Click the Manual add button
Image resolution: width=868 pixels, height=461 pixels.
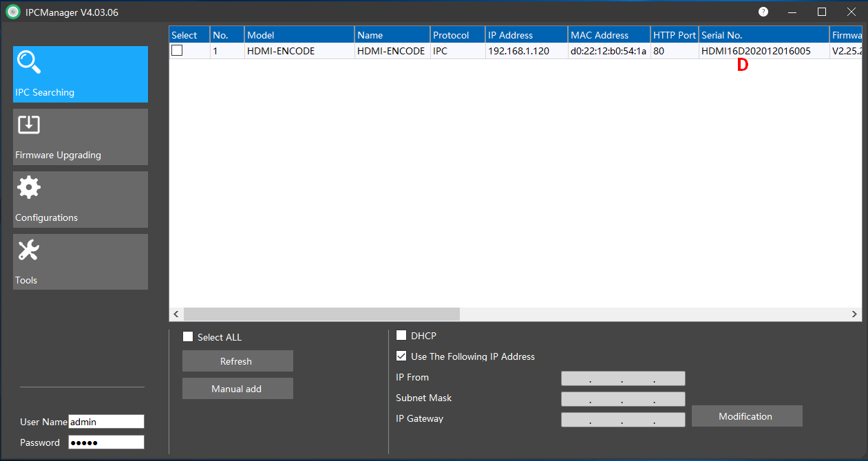tap(237, 389)
